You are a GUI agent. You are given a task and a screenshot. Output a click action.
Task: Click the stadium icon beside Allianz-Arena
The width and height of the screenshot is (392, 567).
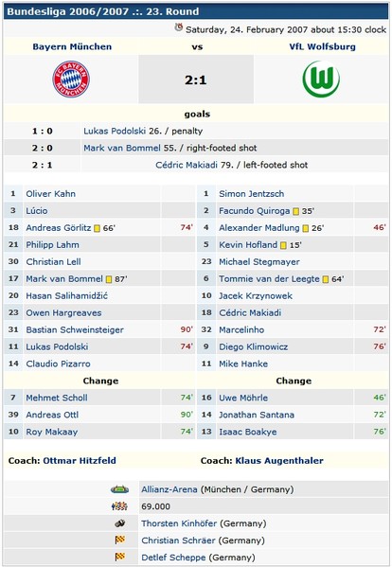tap(119, 489)
